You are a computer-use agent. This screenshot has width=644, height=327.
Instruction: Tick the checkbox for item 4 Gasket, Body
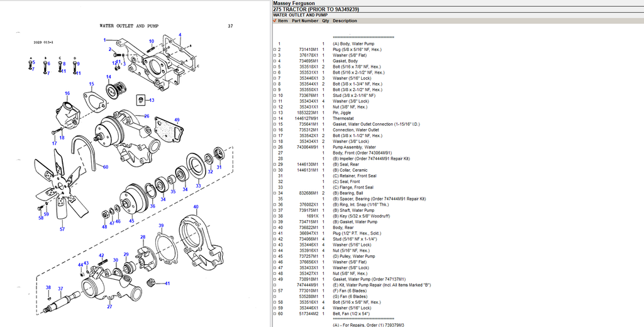coord(275,61)
